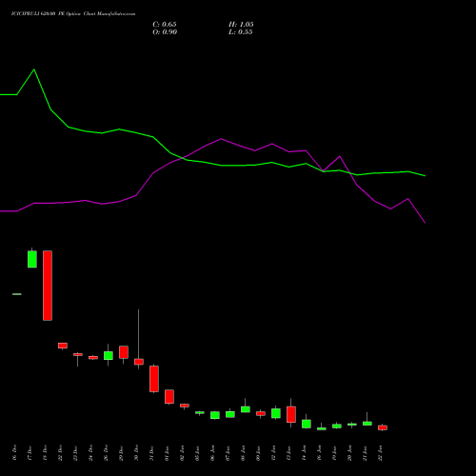Click the green candle for 14 Jan
The image size is (476, 476).
(x=307, y=424)
